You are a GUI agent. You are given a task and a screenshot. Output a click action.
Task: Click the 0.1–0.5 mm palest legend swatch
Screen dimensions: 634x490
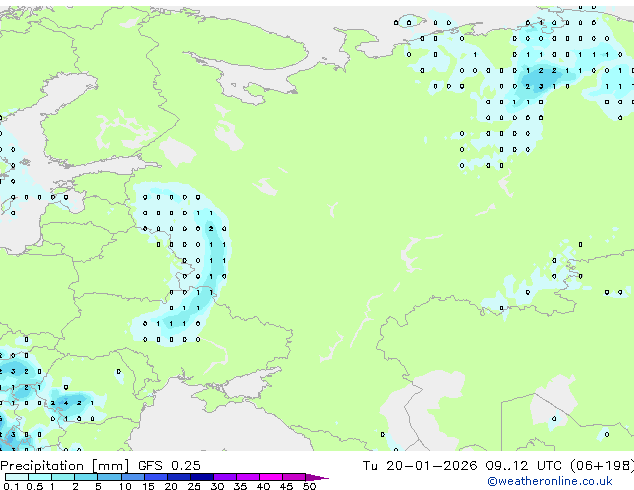coord(17,477)
